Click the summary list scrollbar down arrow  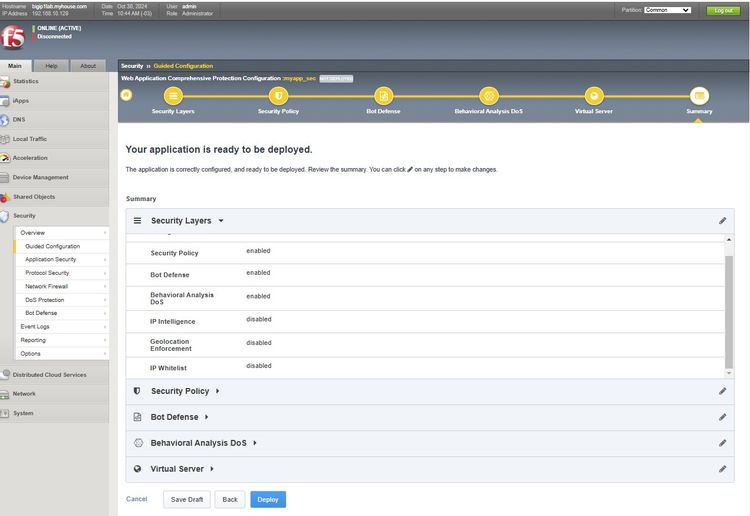[x=729, y=373]
